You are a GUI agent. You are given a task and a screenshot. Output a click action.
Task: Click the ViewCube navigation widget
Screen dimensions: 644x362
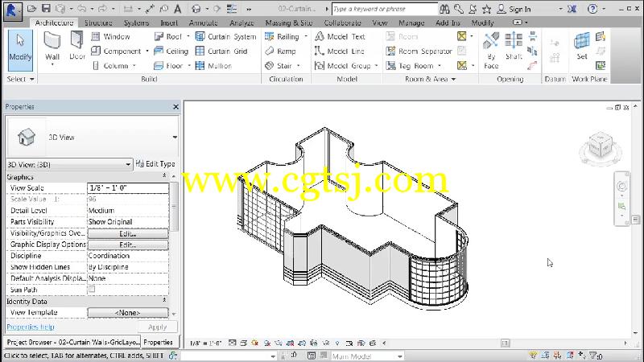[600, 147]
